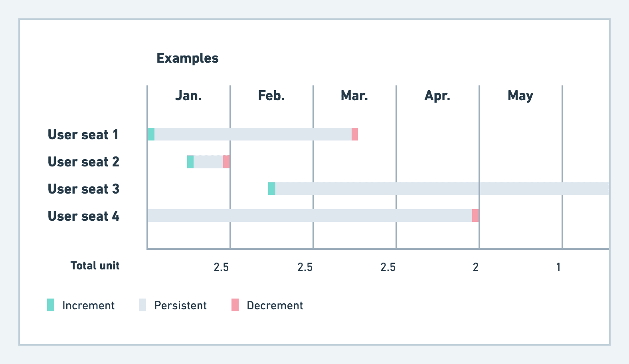The width and height of the screenshot is (629, 364).
Task: Select the Feb. month header
Action: [x=271, y=96]
